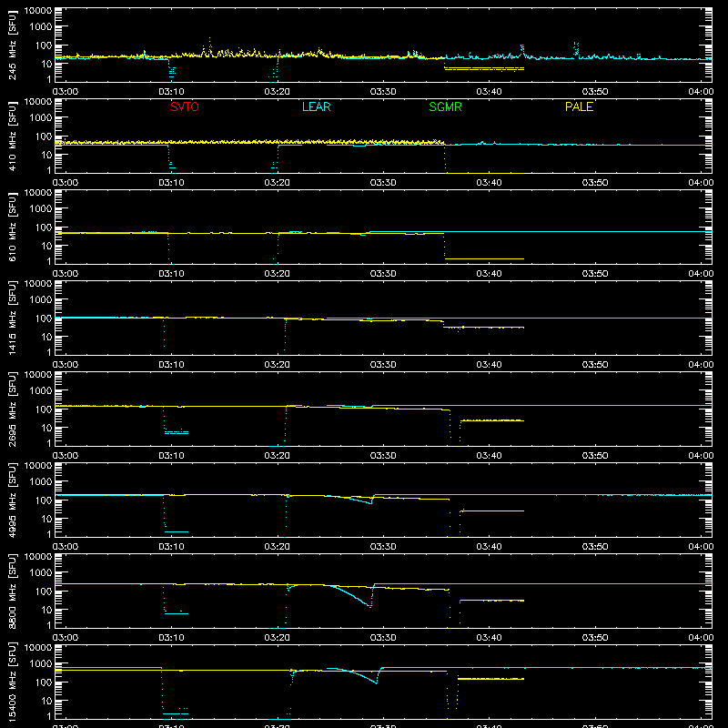
Task: Click 03:40 tick under the 410 MHz plot
Action: pos(489,183)
